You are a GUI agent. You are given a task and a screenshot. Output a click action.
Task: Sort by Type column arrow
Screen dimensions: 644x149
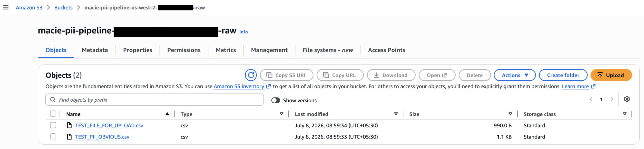[282, 114]
